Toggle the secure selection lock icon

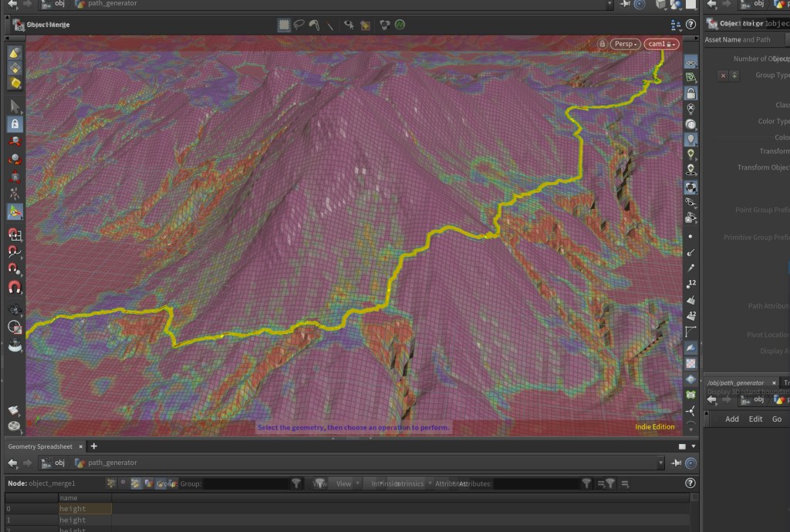pyautogui.click(x=14, y=123)
